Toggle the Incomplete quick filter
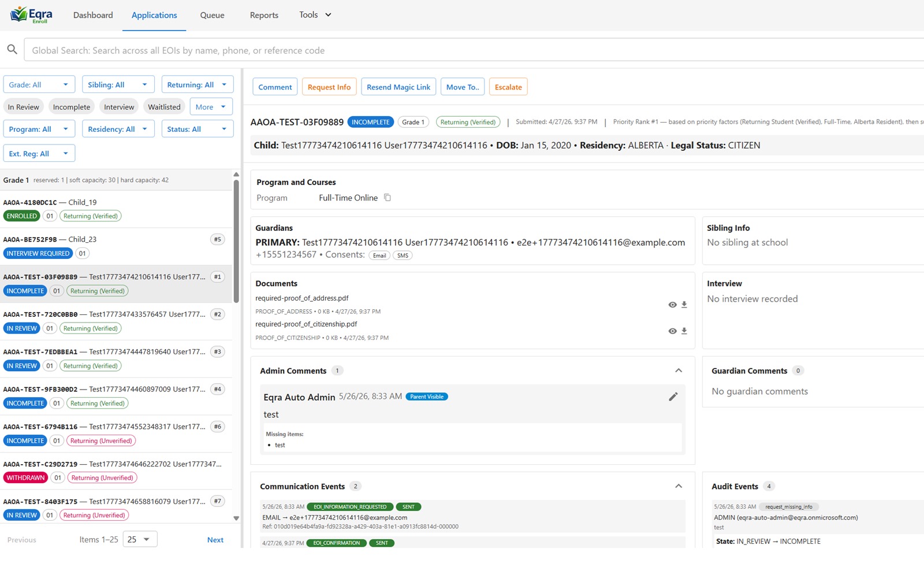This screenshot has width=924, height=578. coord(72,107)
